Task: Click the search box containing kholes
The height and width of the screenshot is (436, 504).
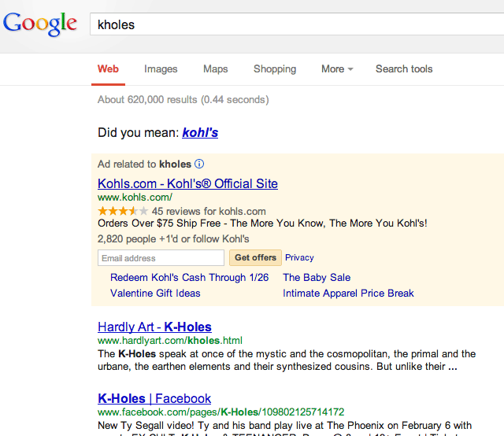Action: [x=297, y=24]
